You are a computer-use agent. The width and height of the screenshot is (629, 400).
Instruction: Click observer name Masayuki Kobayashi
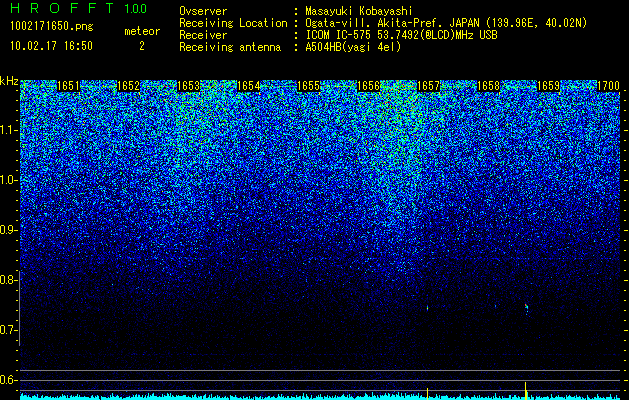click(359, 12)
